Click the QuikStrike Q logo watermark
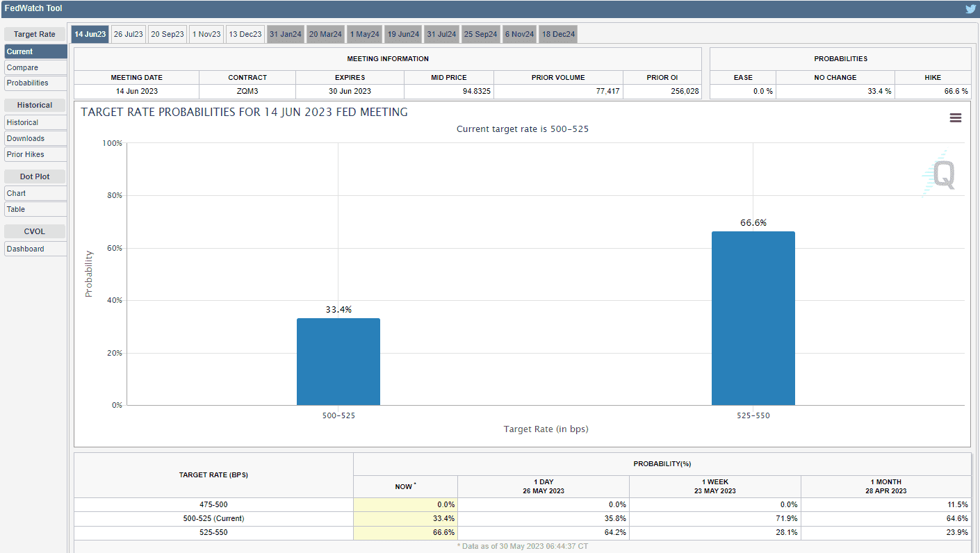 click(941, 175)
